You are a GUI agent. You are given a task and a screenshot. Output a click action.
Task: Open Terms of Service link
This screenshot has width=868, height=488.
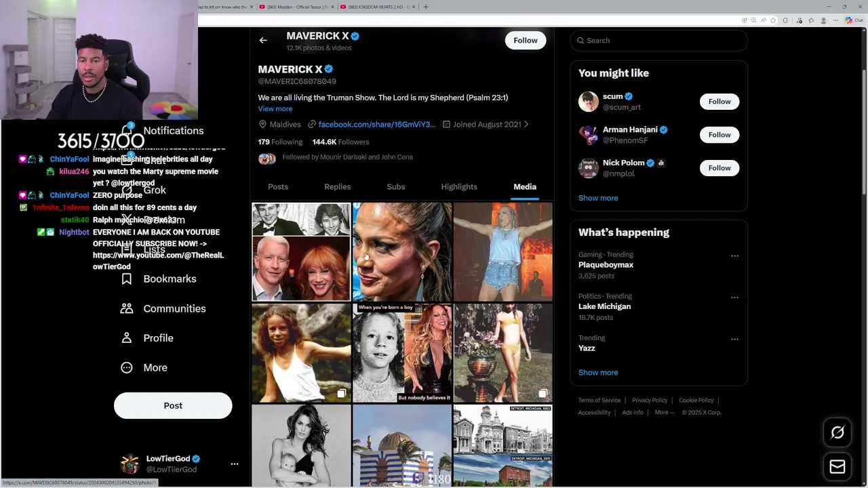click(599, 401)
